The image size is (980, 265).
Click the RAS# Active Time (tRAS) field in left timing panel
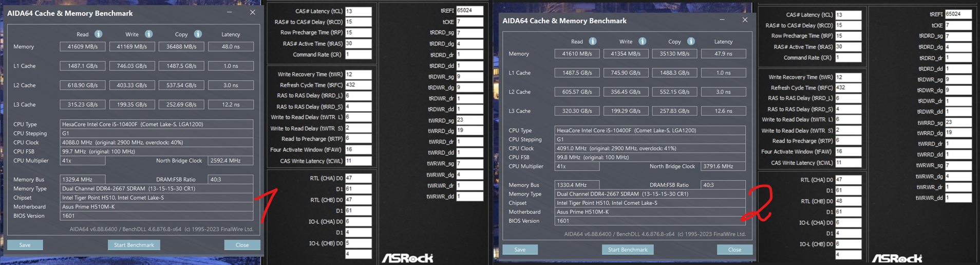(x=359, y=43)
